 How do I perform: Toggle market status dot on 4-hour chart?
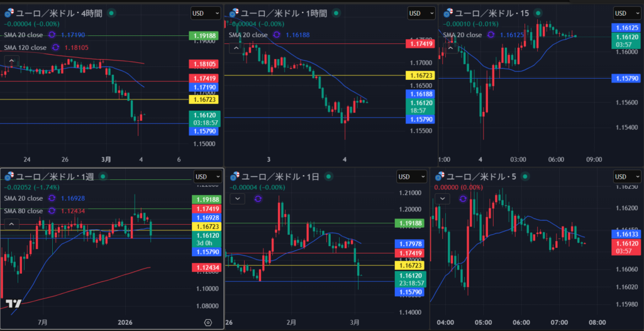click(x=111, y=13)
